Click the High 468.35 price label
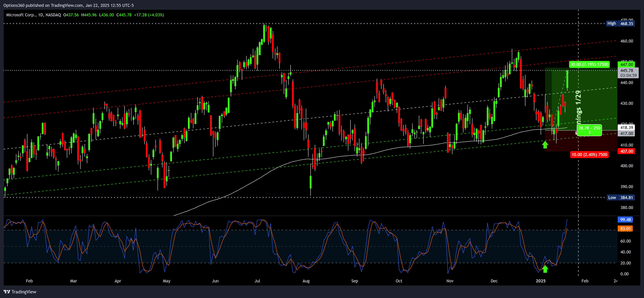 coord(620,24)
